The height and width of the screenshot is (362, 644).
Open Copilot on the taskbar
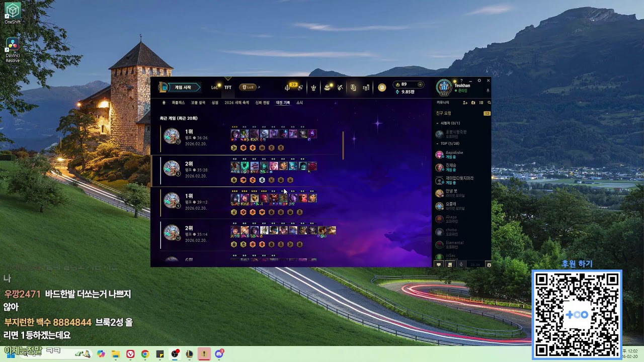coord(101,354)
